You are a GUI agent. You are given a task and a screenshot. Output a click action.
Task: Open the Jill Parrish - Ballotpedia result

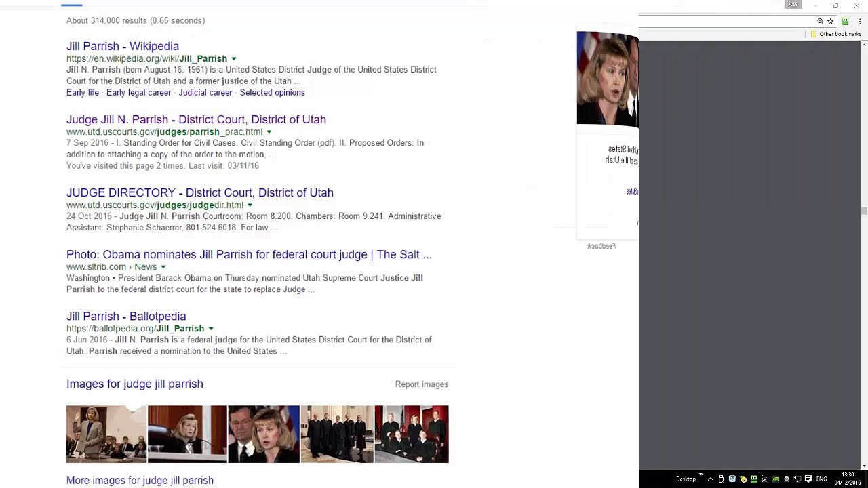pos(126,317)
